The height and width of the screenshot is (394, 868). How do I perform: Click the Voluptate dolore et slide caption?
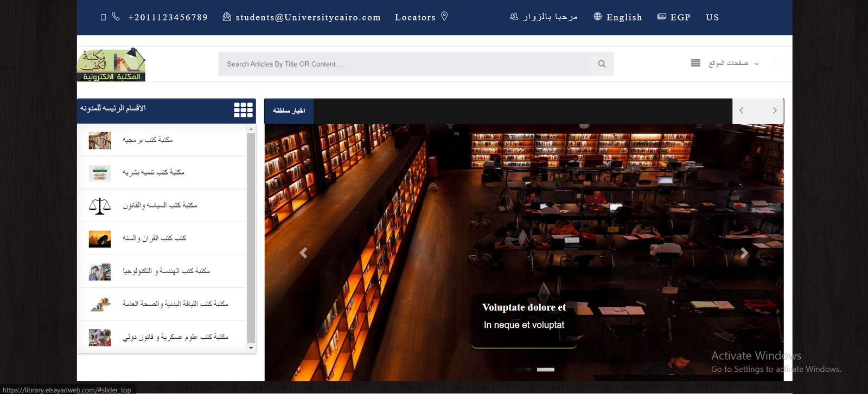(524, 307)
